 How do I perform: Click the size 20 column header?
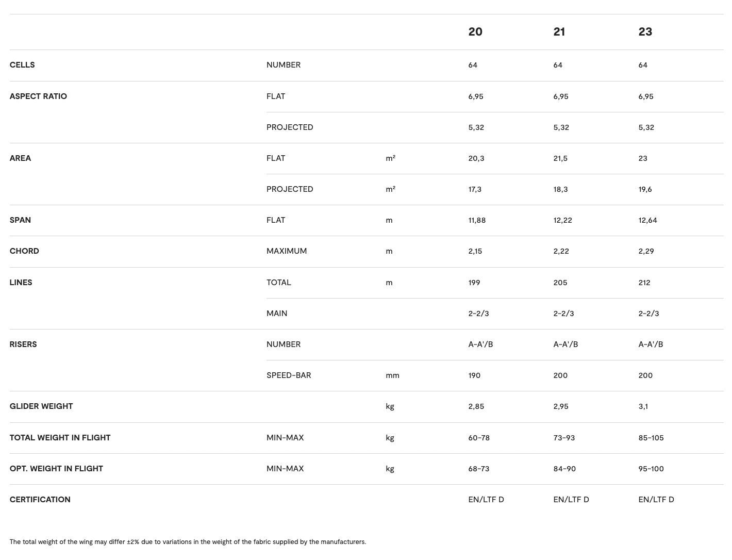(475, 32)
